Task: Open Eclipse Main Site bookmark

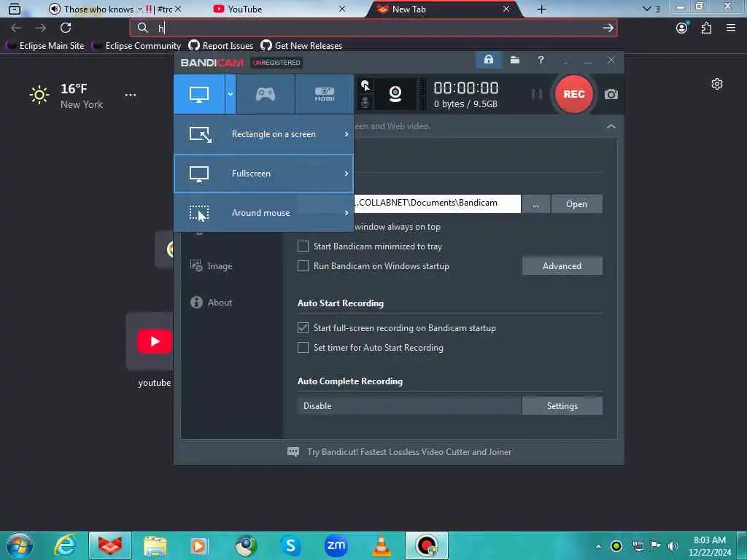Action: tap(46, 46)
